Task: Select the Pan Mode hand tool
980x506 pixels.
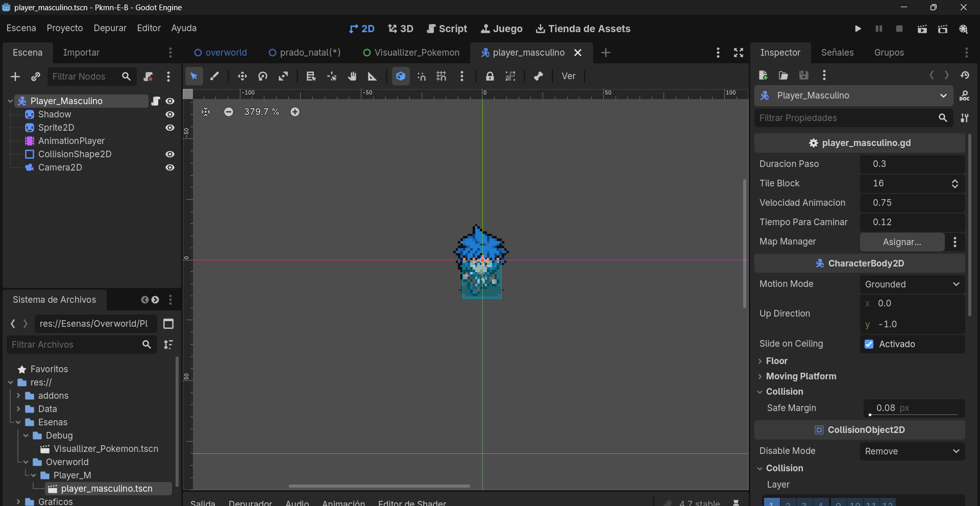Action: click(352, 77)
